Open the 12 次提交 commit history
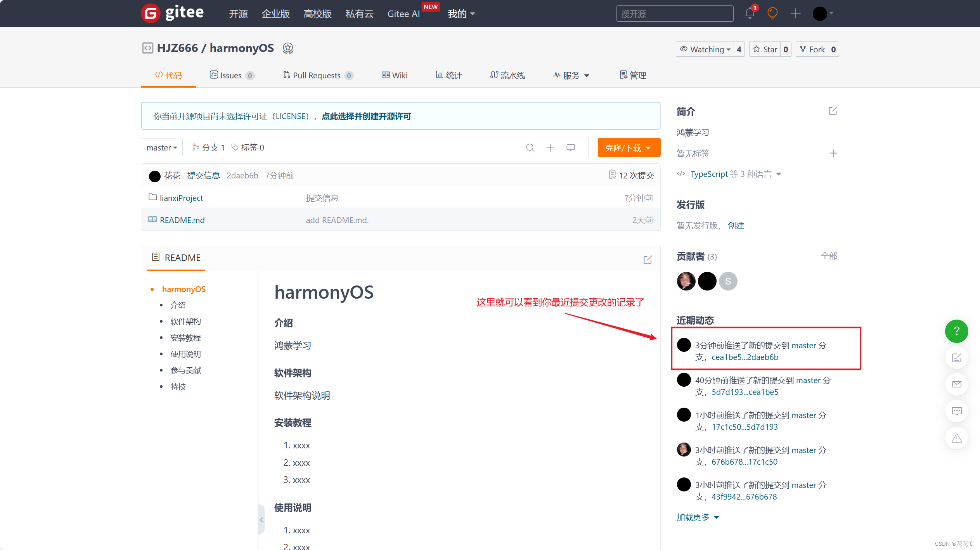980x550 pixels. 631,175
